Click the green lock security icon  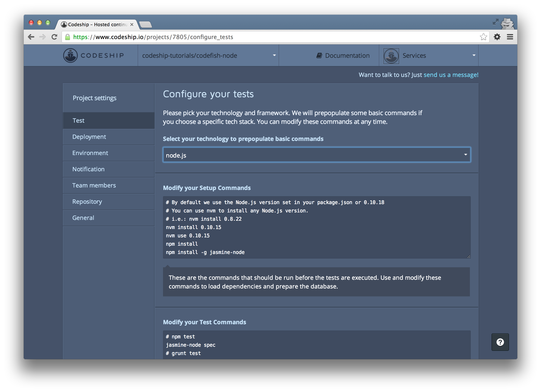(x=68, y=37)
